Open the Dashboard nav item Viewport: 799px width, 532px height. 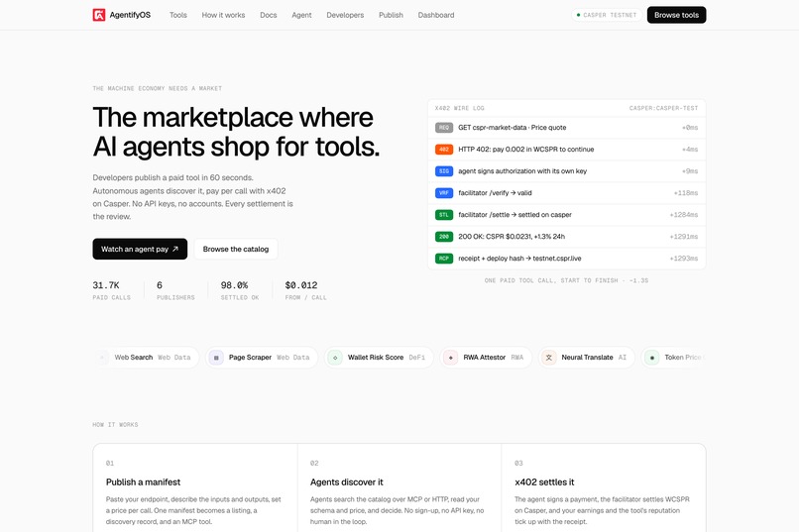pos(436,15)
